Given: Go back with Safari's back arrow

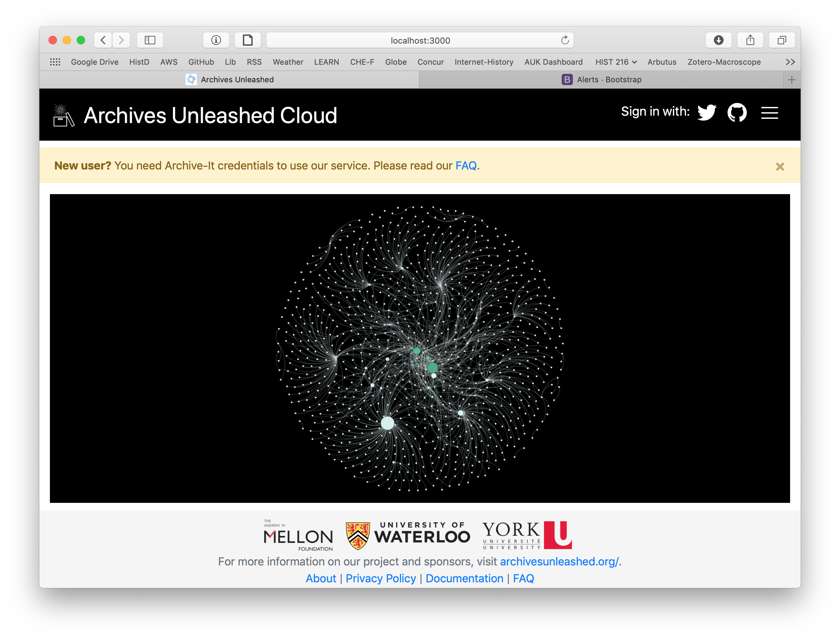Looking at the screenshot, I should point(103,40).
